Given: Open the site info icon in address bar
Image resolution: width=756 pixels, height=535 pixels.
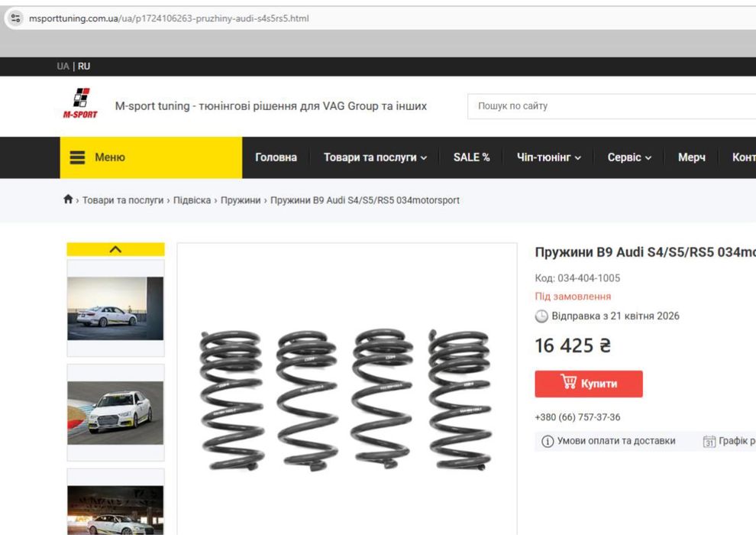Looking at the screenshot, I should 15,18.
